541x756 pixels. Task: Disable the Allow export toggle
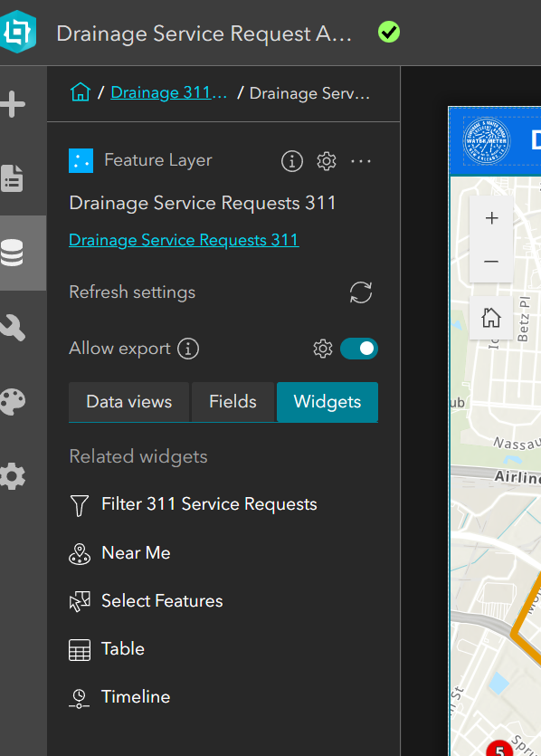tap(359, 349)
